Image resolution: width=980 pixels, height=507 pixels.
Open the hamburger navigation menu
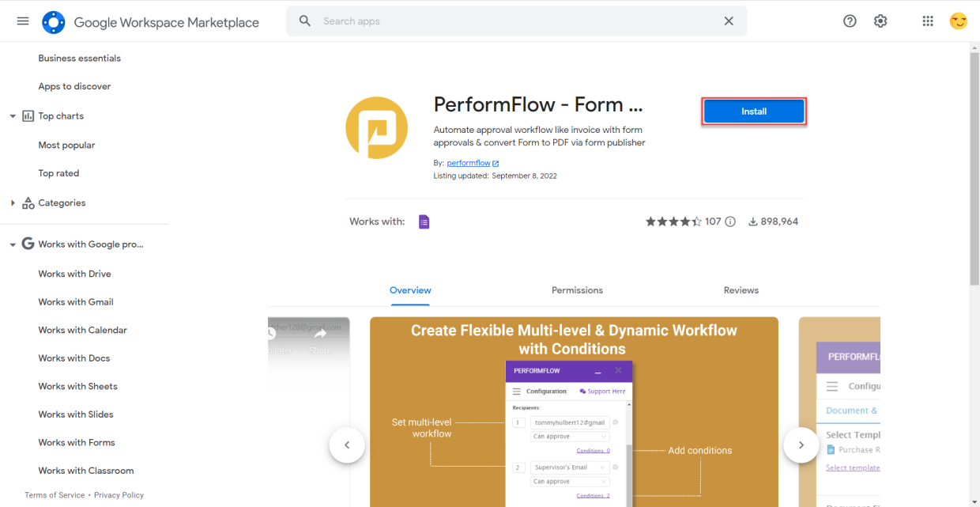point(22,21)
